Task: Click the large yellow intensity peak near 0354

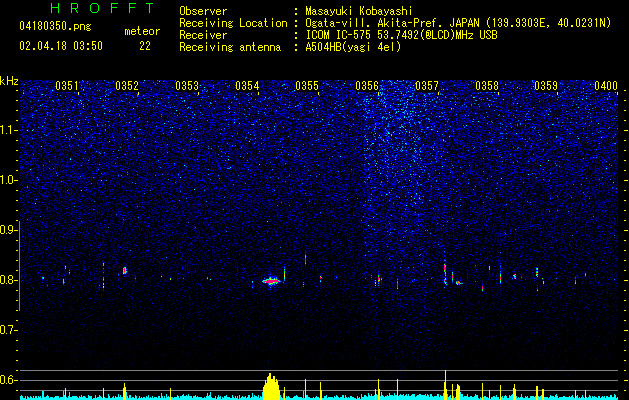Action: click(271, 387)
